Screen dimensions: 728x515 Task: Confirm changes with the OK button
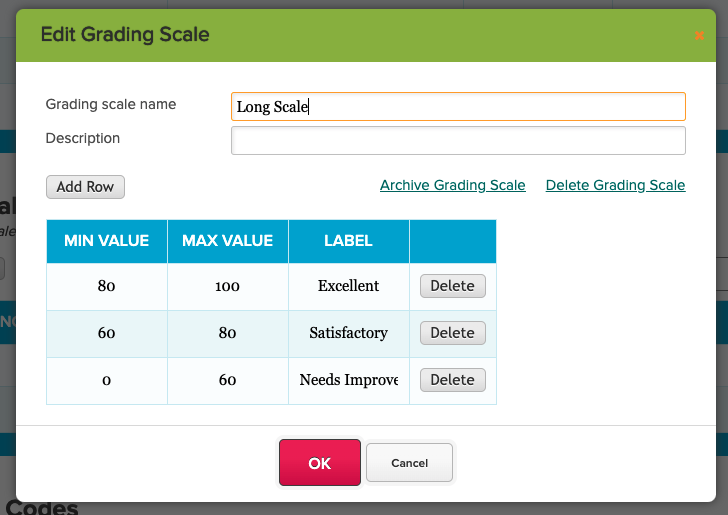pos(319,463)
